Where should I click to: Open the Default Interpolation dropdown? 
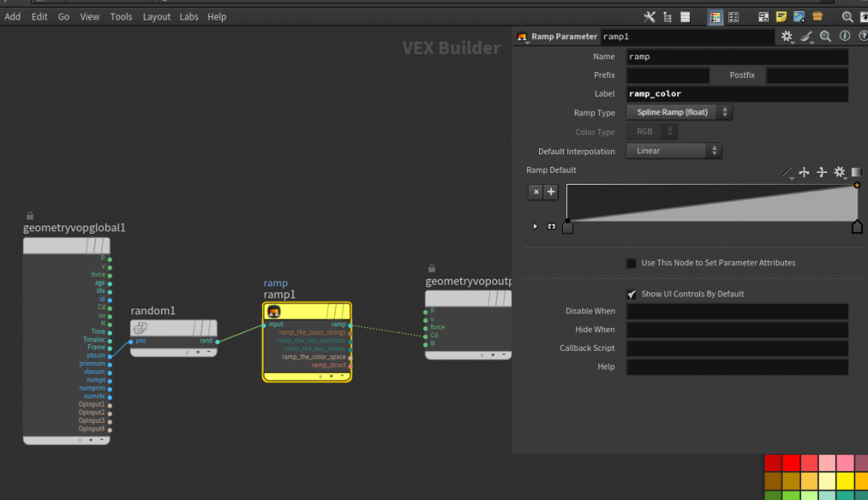[x=674, y=151]
